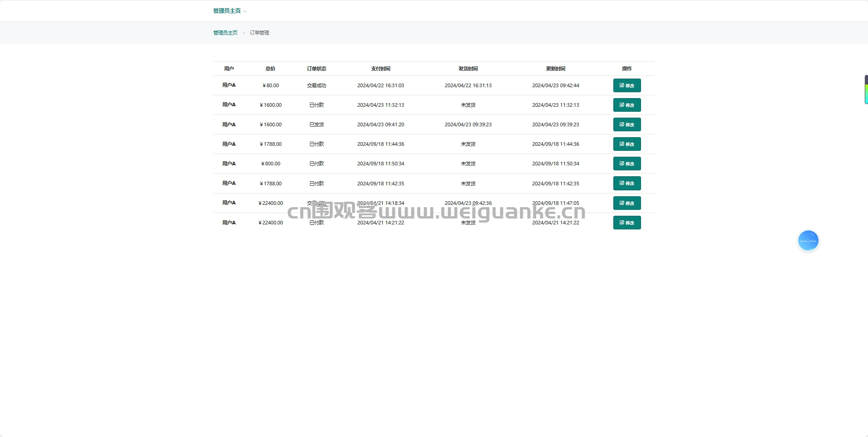Click update time 2024/09/18 11:47:05
868x437 pixels.
point(556,203)
